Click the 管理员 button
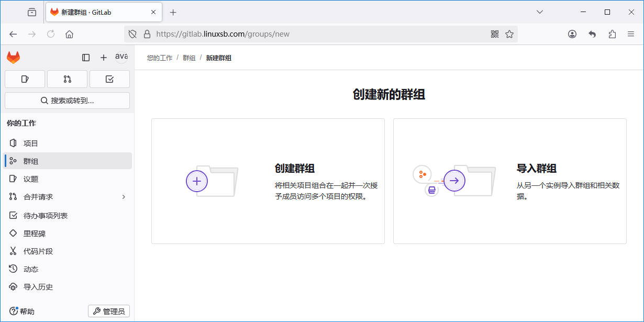 (x=109, y=312)
